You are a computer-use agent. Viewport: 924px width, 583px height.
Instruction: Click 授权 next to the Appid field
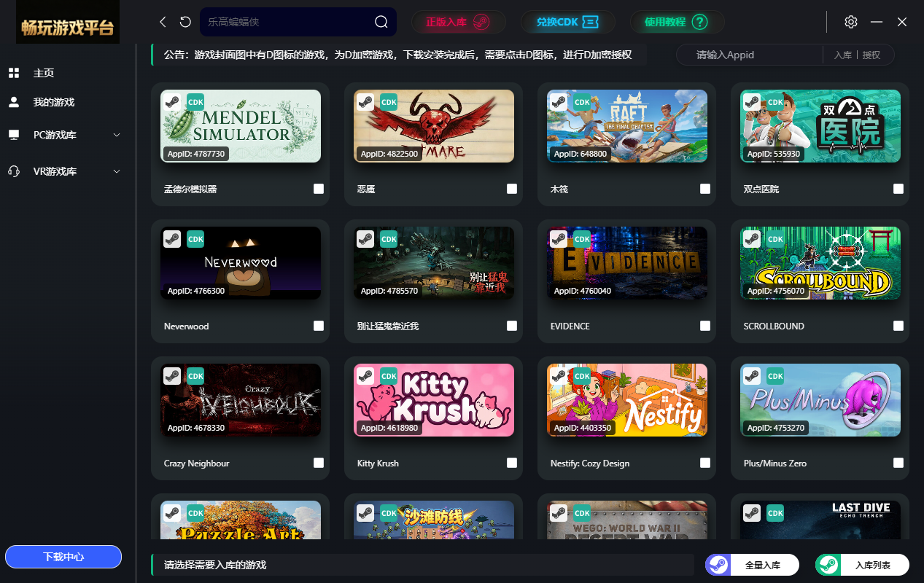coord(871,55)
